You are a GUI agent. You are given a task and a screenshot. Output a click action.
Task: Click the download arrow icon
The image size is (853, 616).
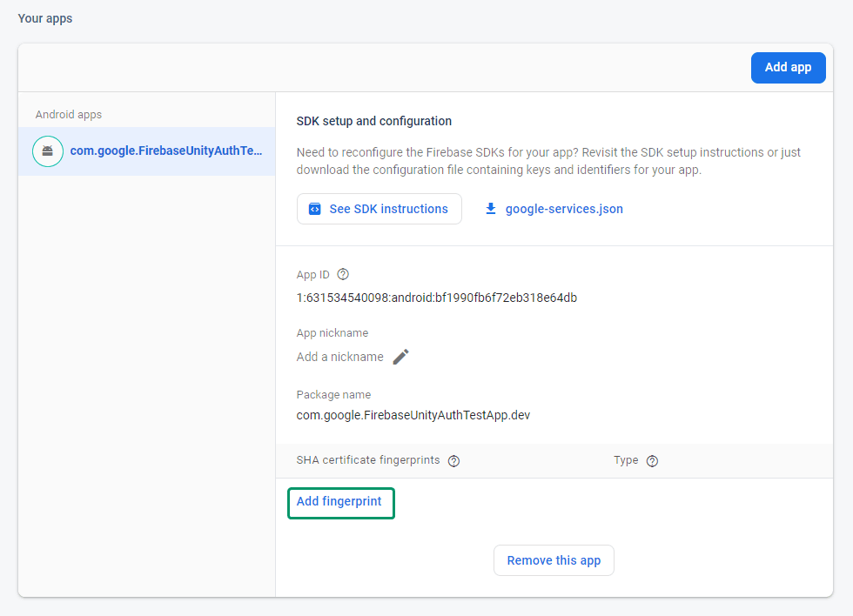coord(491,209)
